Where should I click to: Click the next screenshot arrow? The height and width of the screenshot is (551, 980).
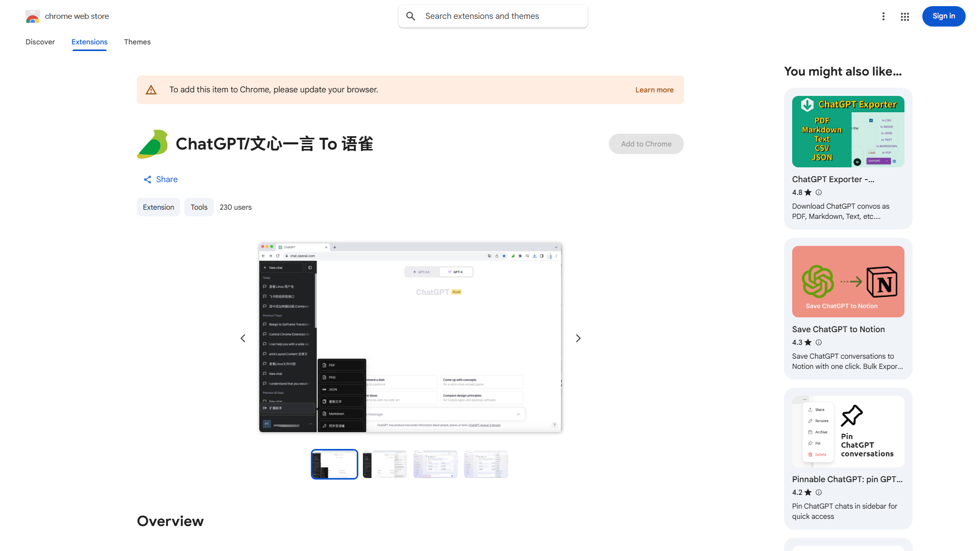coord(578,338)
